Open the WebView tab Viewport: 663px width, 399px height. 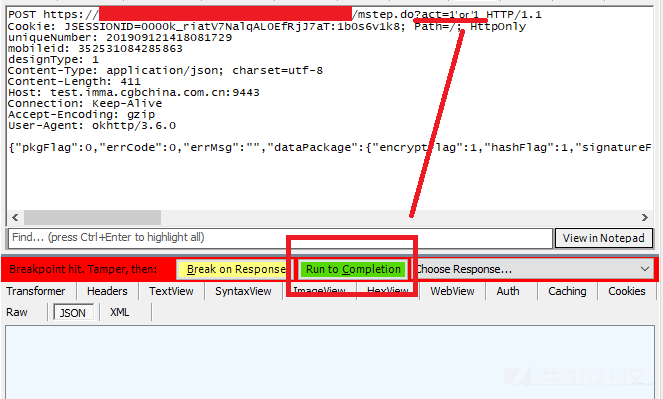[x=452, y=291]
